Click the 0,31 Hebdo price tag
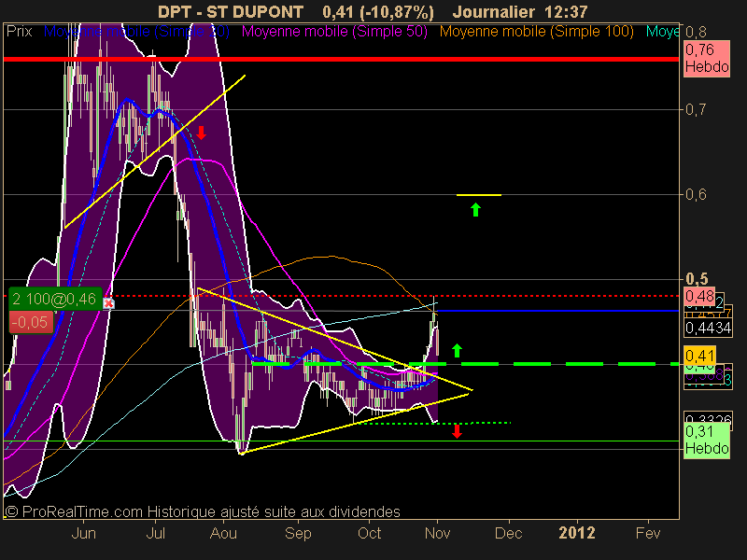Screen dimensions: 747x560 coord(707,440)
